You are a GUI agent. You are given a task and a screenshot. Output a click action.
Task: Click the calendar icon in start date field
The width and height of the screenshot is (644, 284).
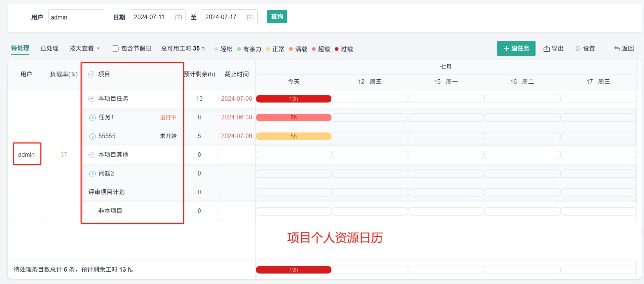178,17
